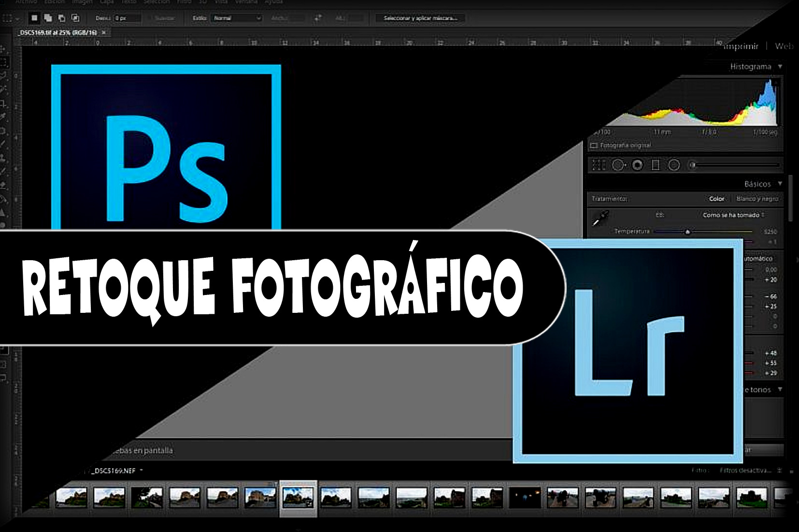Switch to Lightroom Web module
The width and height of the screenshot is (799, 532).
(784, 46)
